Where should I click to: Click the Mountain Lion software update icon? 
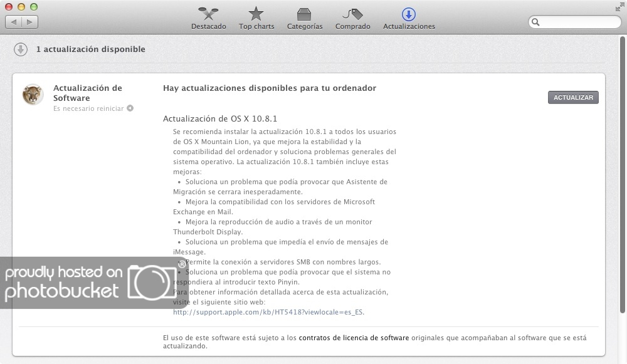click(33, 95)
